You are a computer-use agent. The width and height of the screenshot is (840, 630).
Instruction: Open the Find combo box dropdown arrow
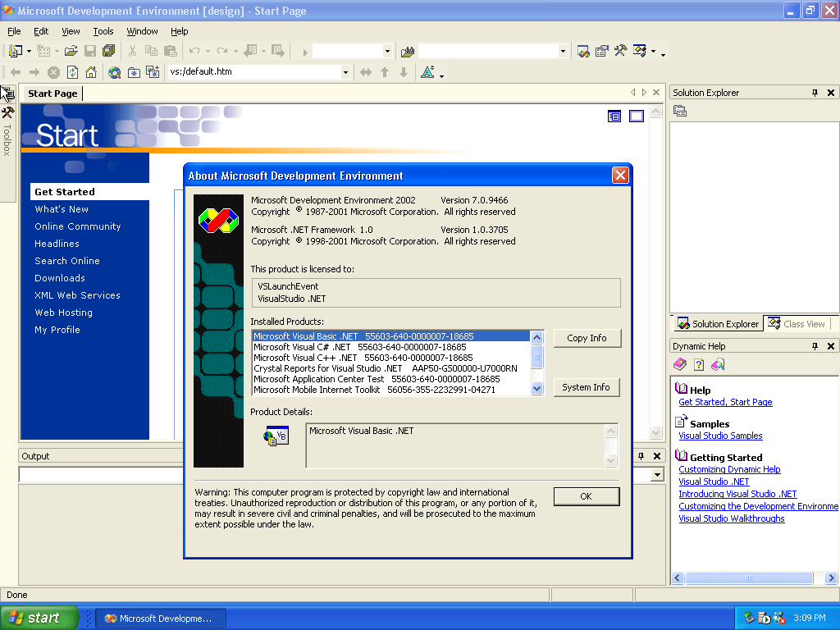coord(563,52)
